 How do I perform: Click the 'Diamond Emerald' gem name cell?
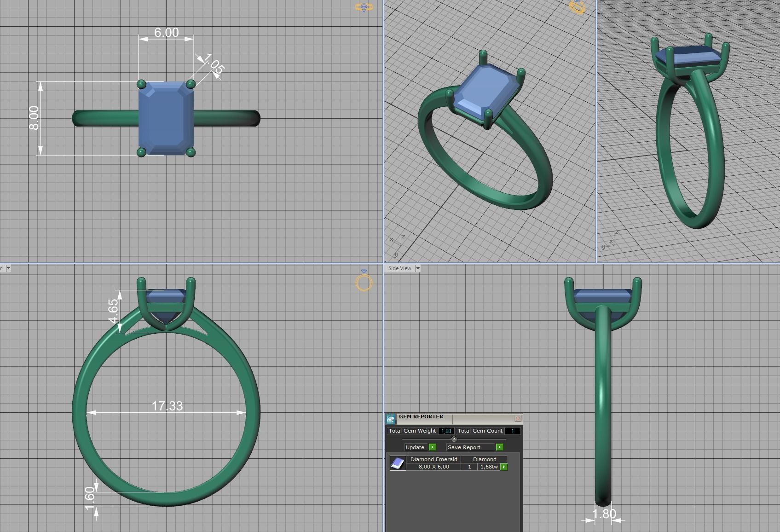[433, 459]
